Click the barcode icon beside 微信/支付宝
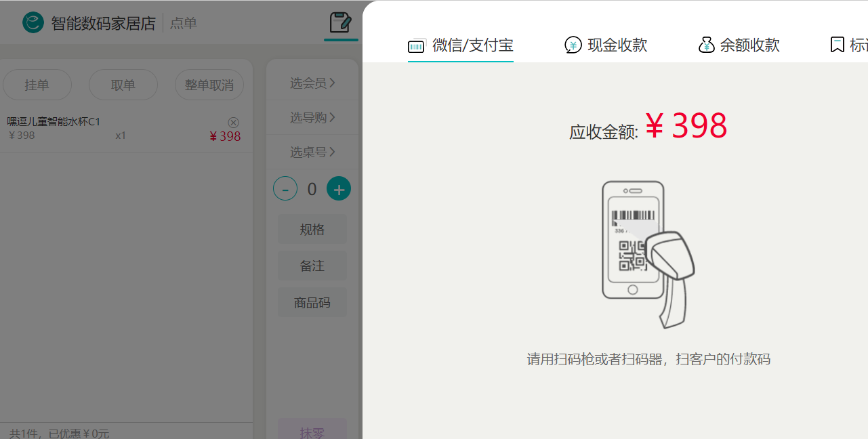868x439 pixels. (x=415, y=46)
